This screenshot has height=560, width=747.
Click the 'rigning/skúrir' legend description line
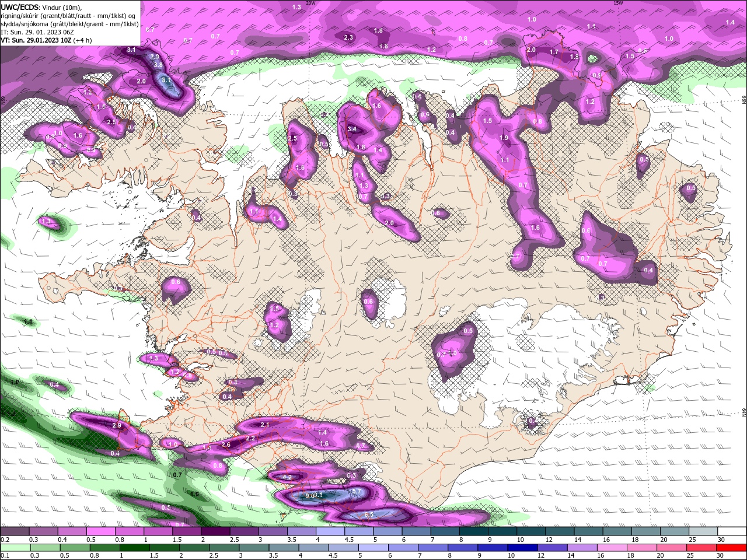(68, 16)
